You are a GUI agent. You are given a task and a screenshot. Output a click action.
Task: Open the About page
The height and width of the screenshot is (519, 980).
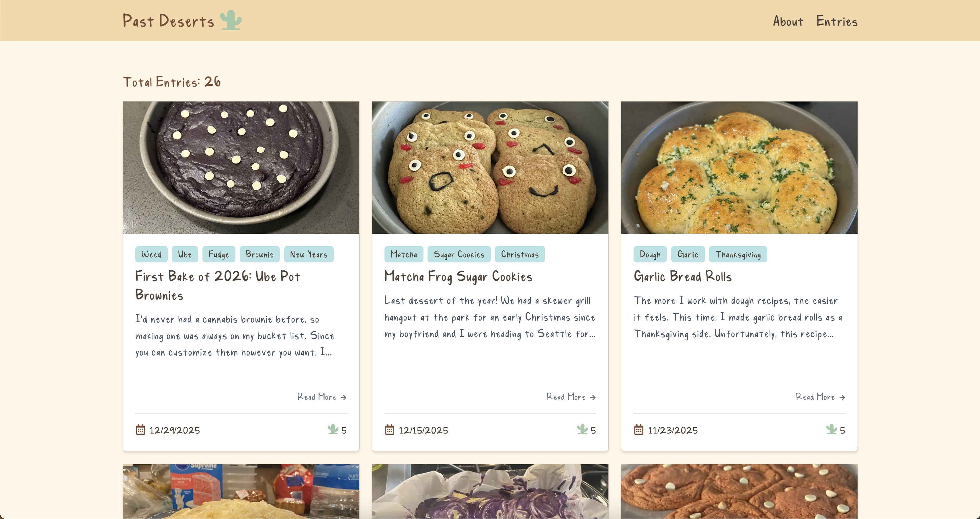click(x=788, y=21)
